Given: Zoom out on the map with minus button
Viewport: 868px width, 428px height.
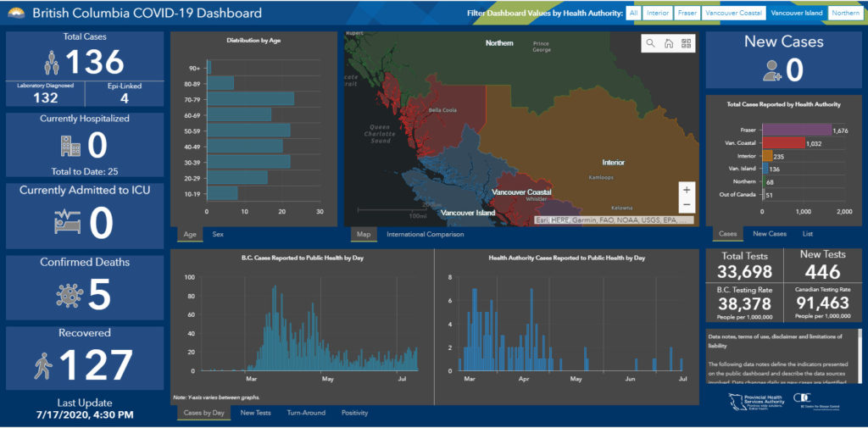Looking at the screenshot, I should 686,205.
